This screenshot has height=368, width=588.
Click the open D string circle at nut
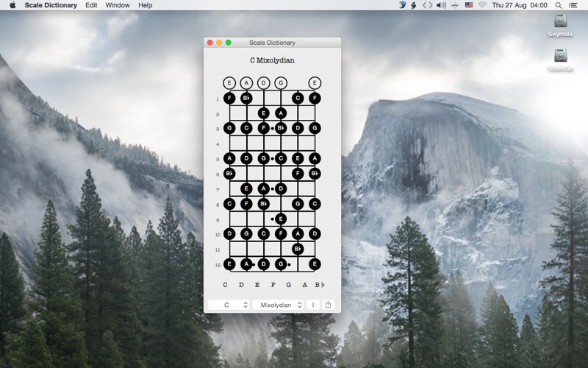pos(263,83)
